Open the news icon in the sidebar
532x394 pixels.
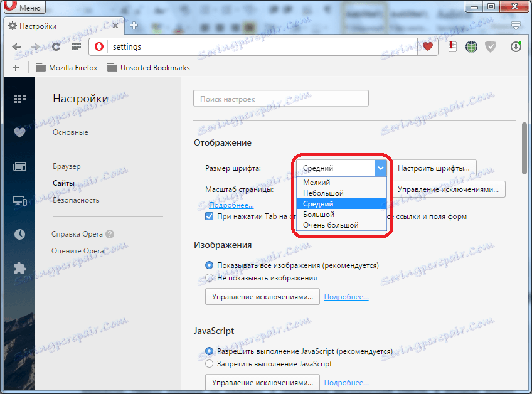coord(19,166)
